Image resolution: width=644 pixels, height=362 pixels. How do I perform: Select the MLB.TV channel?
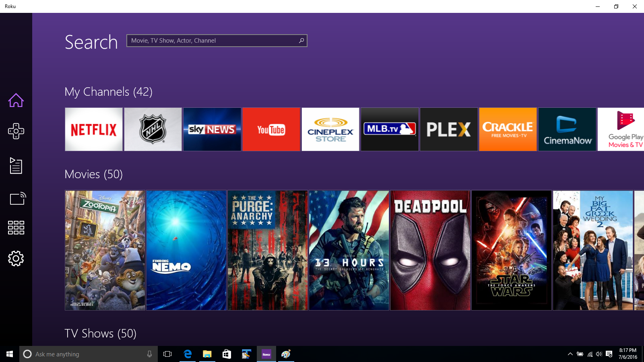coord(389,129)
